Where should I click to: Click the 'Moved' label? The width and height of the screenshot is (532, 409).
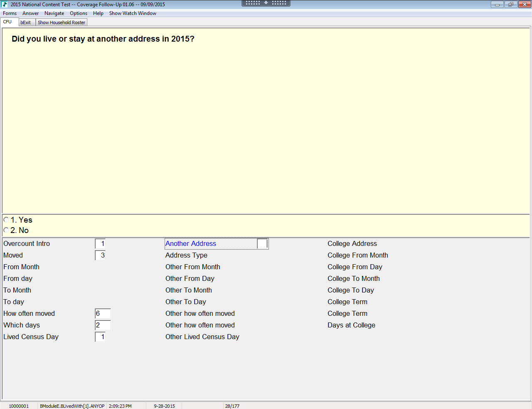(x=13, y=255)
